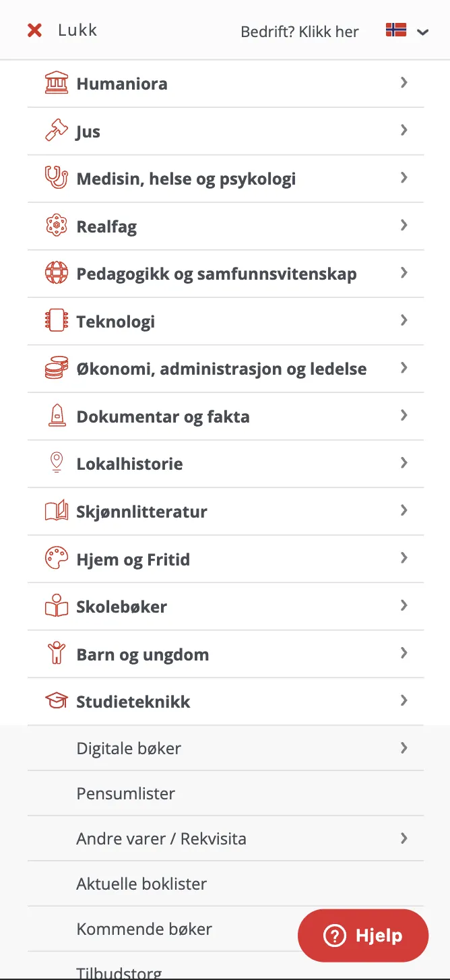
Task: Click the coins icon next to Økonomi
Action: [57, 368]
